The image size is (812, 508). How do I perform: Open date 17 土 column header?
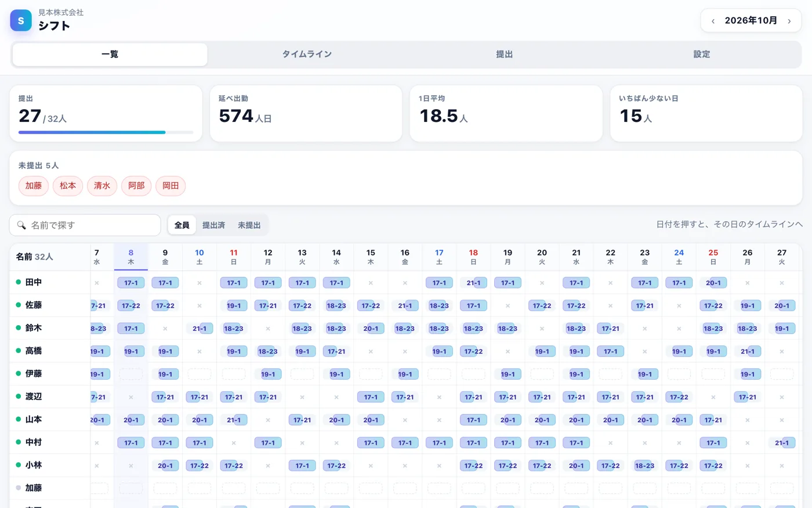click(x=439, y=257)
